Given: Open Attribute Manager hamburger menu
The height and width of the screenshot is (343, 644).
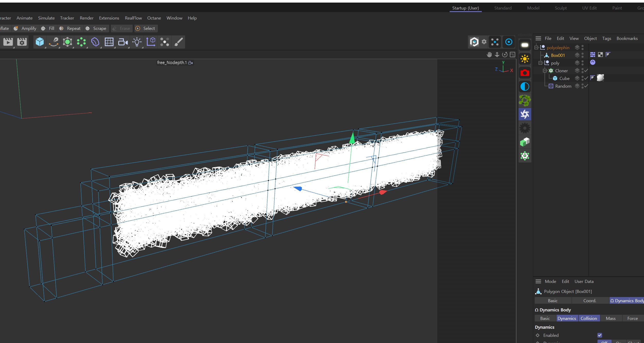Looking at the screenshot, I should (x=538, y=281).
